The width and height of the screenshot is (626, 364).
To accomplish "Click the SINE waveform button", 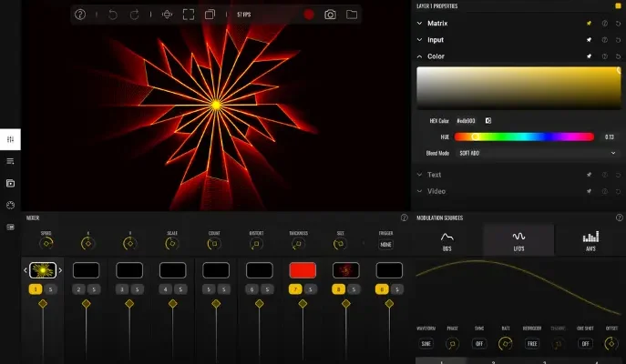I will (x=426, y=344).
